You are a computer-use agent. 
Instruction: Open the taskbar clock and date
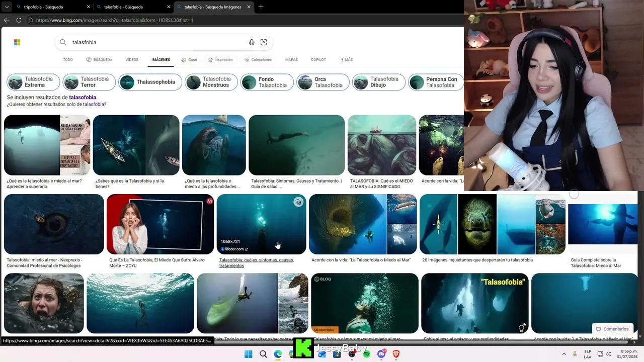click(x=627, y=354)
